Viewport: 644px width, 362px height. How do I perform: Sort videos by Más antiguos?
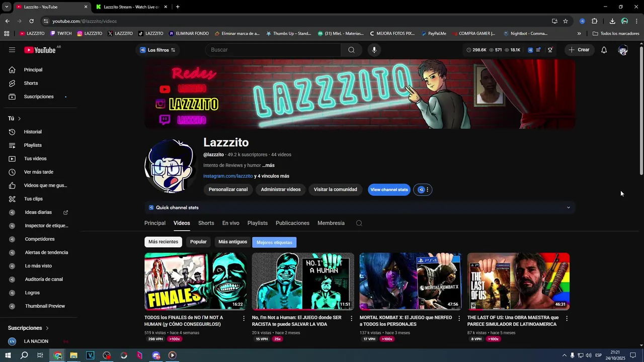[x=232, y=242]
